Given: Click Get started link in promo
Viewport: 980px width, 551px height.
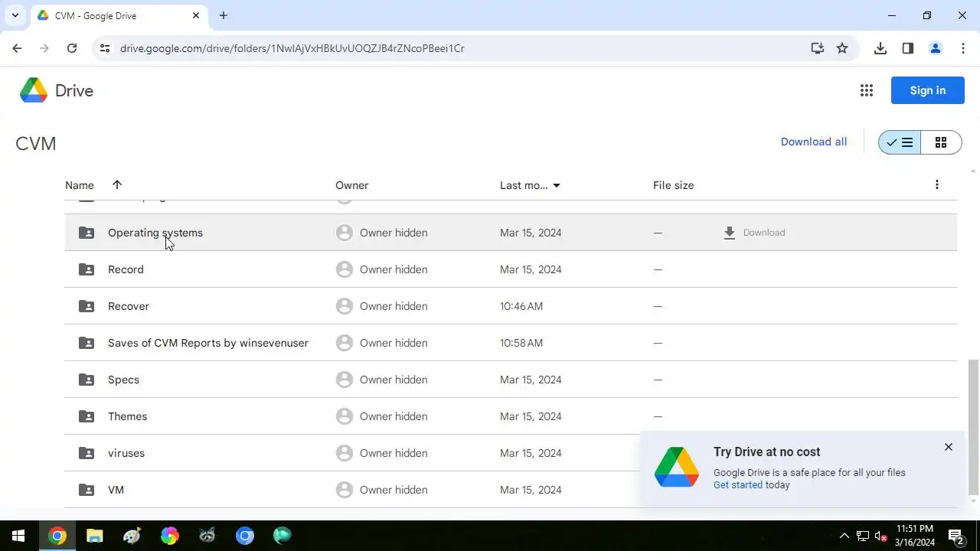Looking at the screenshot, I should (737, 485).
